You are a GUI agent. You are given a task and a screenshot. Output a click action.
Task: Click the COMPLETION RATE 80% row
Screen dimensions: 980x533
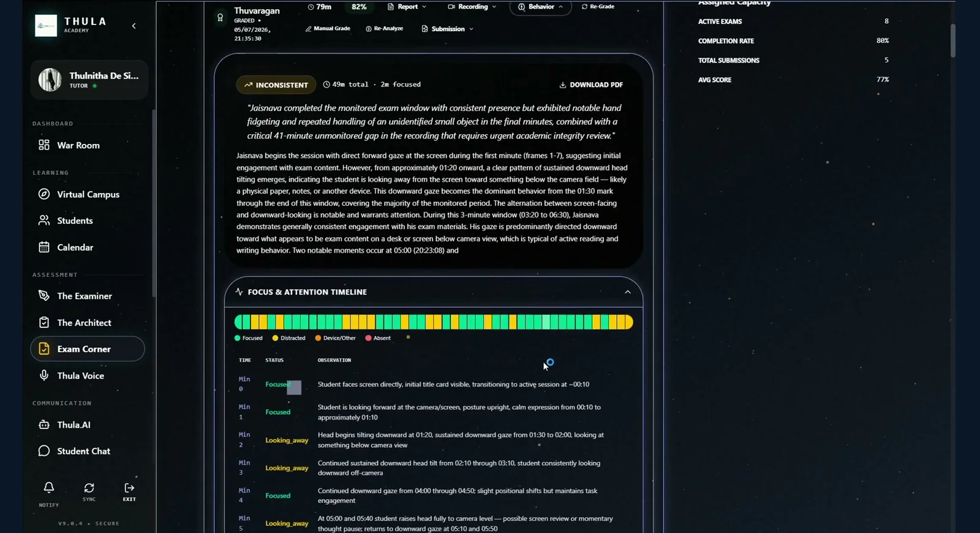click(793, 41)
